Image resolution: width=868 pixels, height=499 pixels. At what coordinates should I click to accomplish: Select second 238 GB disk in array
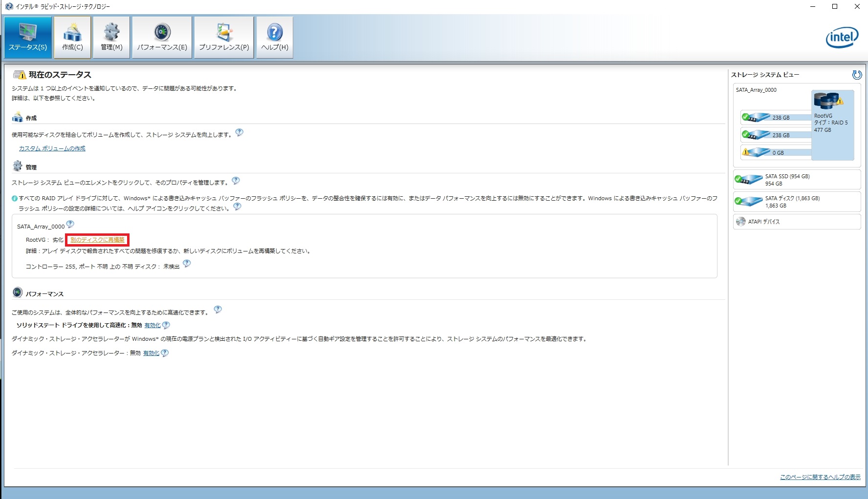(x=776, y=135)
